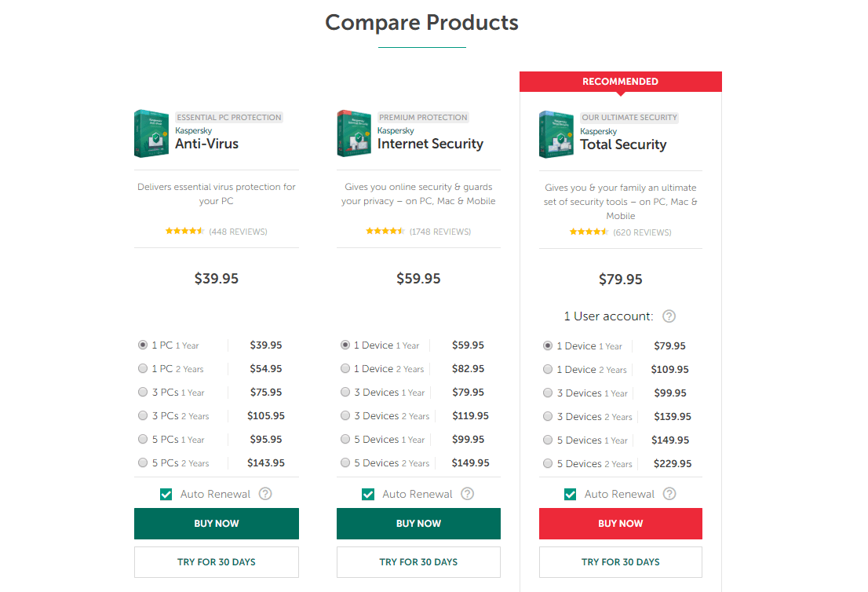Screen dimensions: 868x592
Task: Select Total Security 1 Device 1 Year at $79.95
Action: tap(548, 345)
